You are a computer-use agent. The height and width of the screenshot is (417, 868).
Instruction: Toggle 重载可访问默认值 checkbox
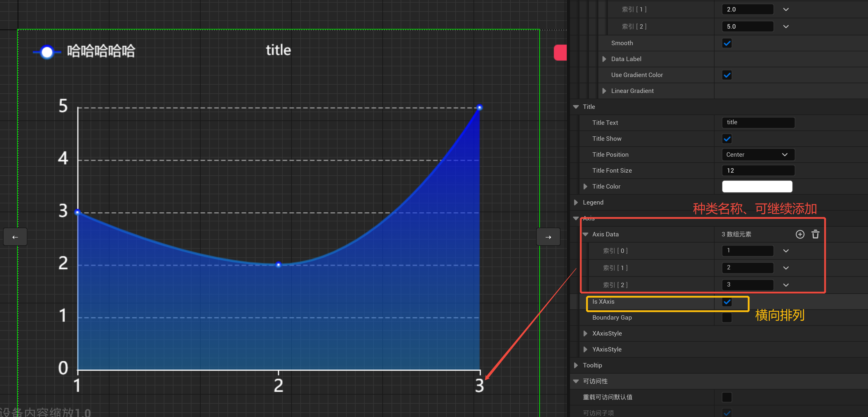point(727,397)
